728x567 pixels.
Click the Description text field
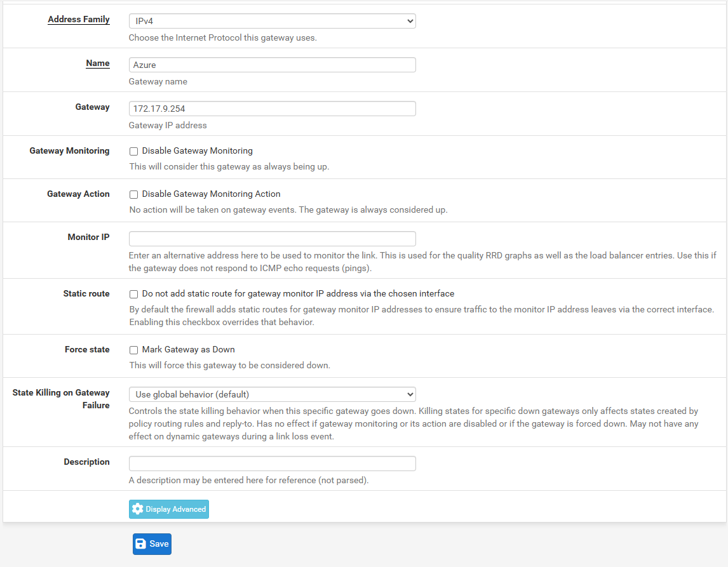[x=272, y=464]
